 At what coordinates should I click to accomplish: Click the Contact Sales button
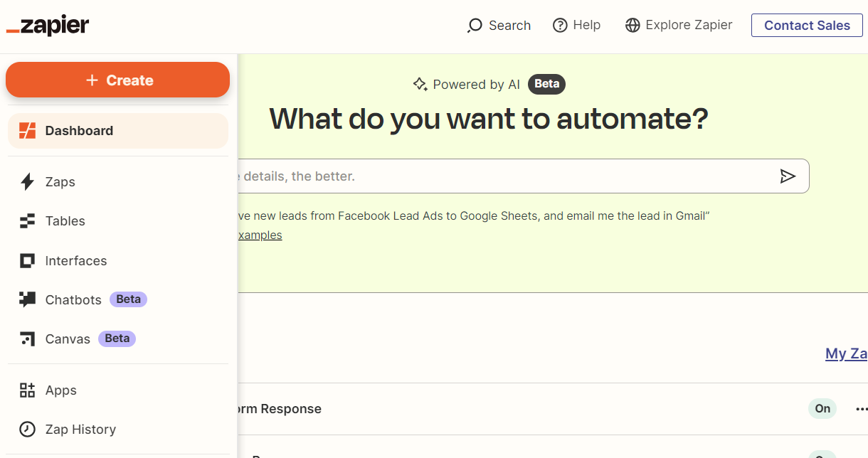[x=807, y=26]
